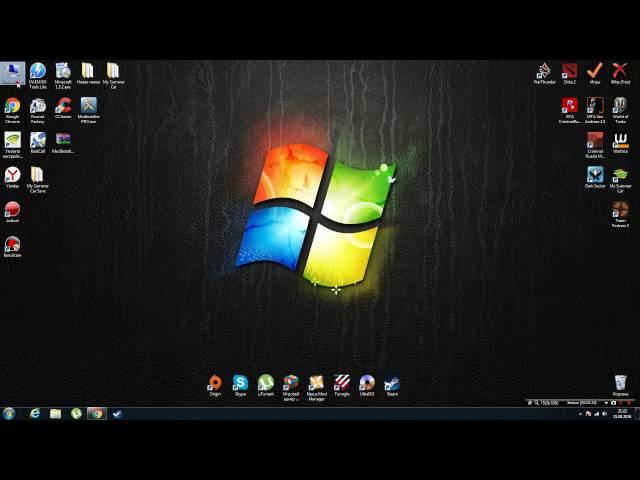Open Internet Explorer from the taskbar
640x480 pixels.
point(35,414)
